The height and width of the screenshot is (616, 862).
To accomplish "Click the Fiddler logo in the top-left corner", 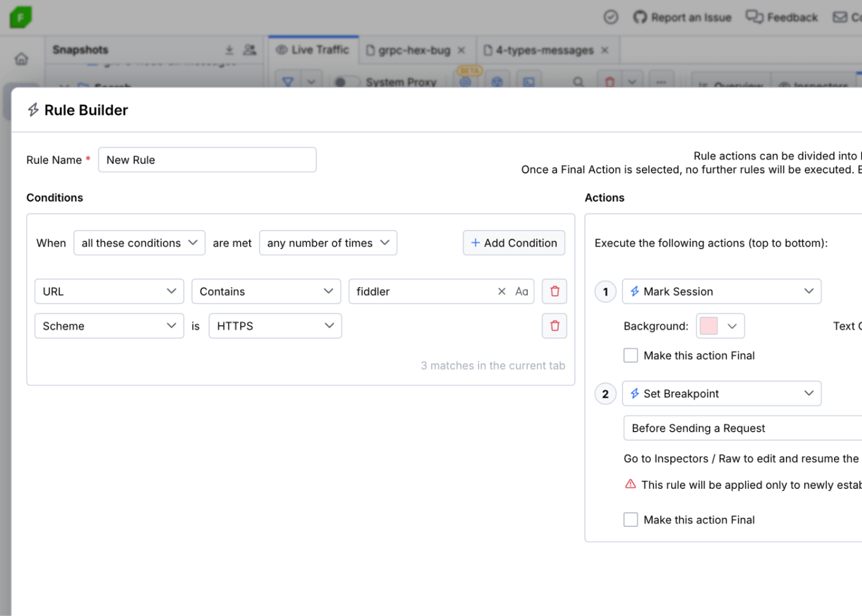I will tap(20, 17).
